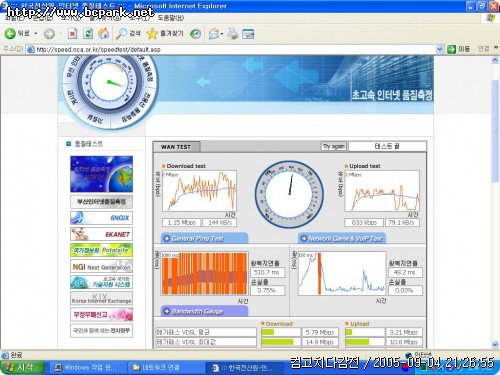
Task: Click the General Ping Test header icon
Action: (166, 239)
